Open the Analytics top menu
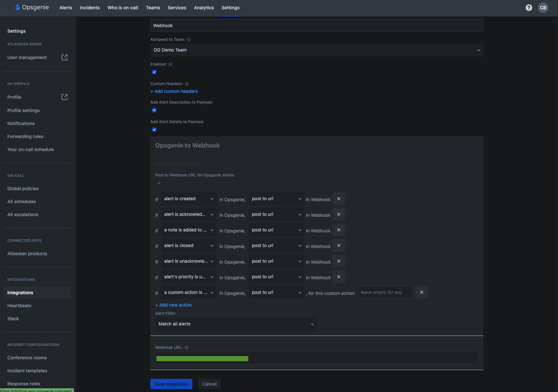 204,8
